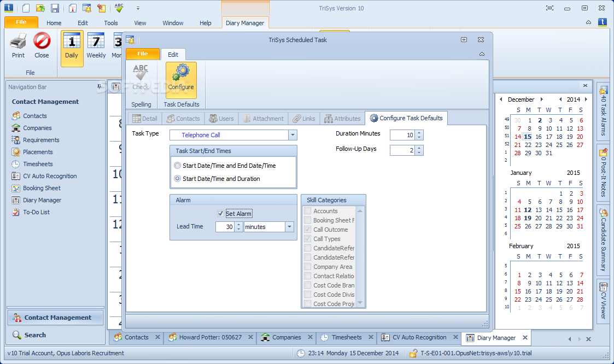
Task: Click the New document icon in quick access toolbar
Action: (26, 8)
